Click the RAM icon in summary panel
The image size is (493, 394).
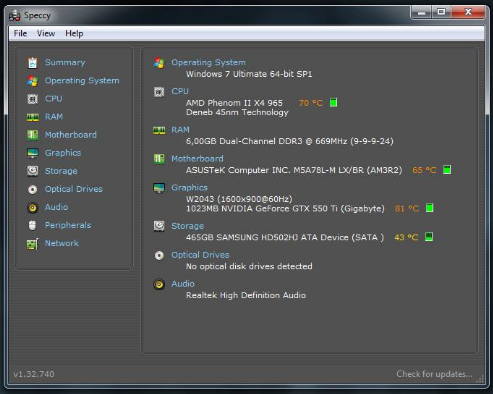coord(159,130)
